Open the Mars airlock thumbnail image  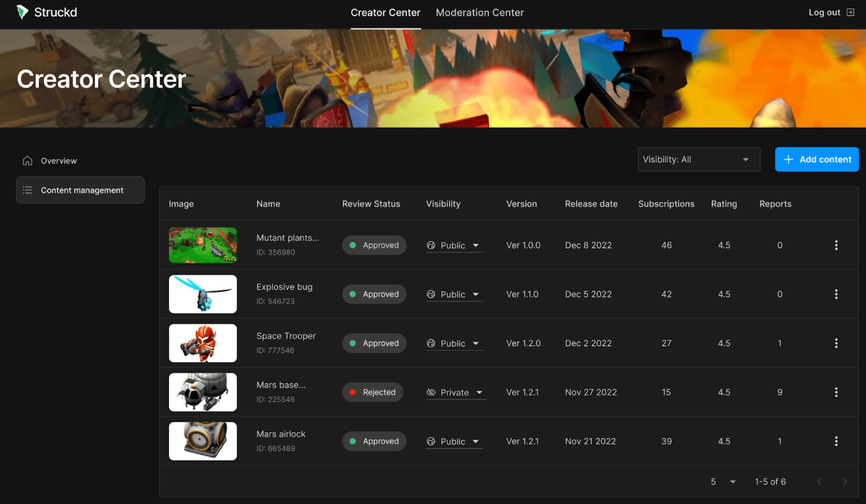pos(203,441)
